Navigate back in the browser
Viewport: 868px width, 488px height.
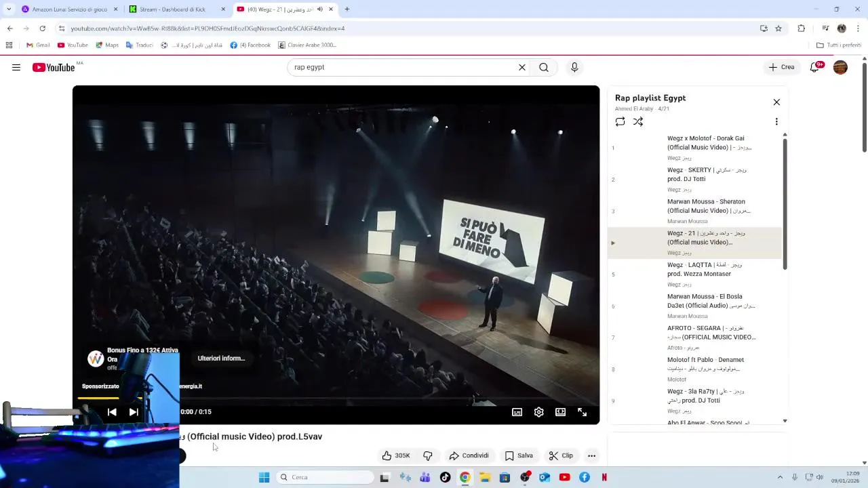pos(9,28)
